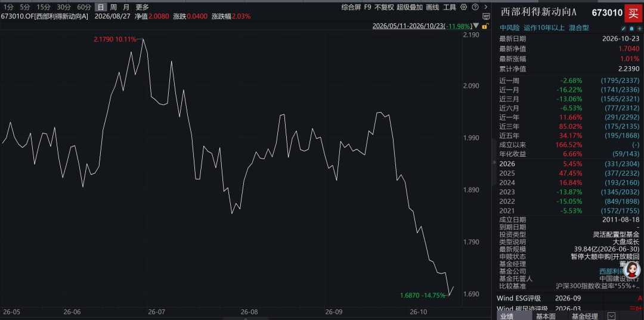This screenshot has height=320, width=644.
Task: Click the WP monitor icon
Action: tap(487, 17)
